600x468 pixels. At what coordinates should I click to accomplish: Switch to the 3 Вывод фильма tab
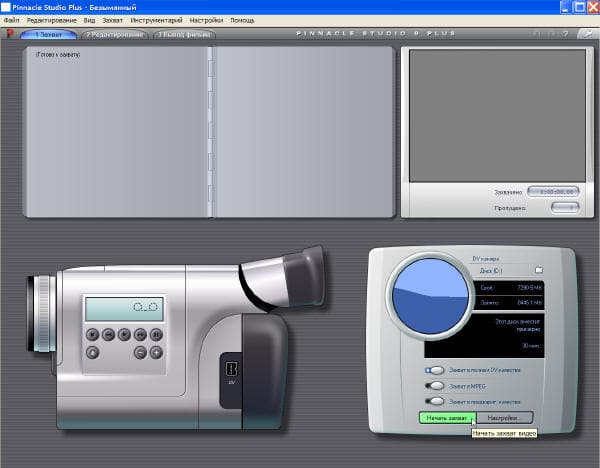(184, 34)
